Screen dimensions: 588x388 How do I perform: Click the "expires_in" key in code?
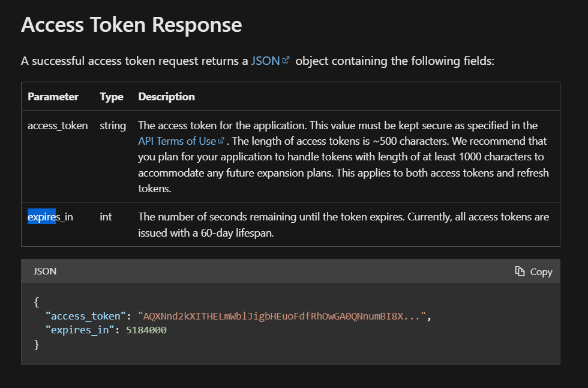[79, 330]
